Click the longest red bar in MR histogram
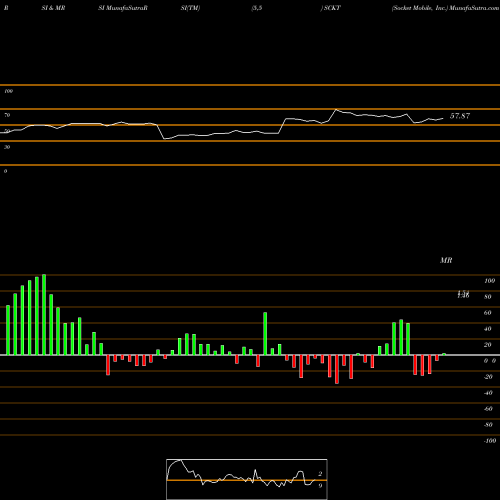 pyautogui.click(x=337, y=369)
